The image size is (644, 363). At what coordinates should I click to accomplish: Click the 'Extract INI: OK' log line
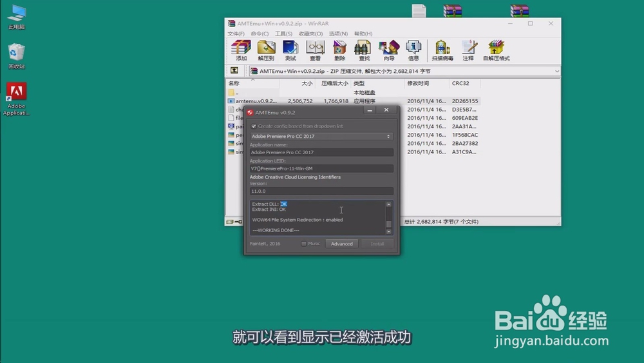pyautogui.click(x=269, y=210)
